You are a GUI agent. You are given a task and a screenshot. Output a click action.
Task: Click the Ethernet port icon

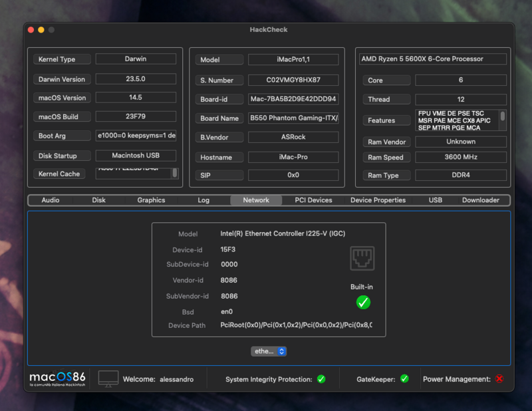pos(362,259)
